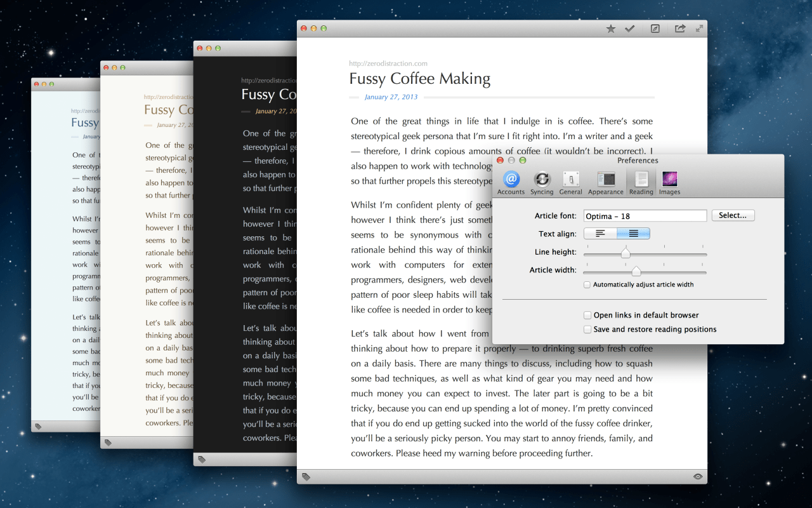
Task: Open the zerodistraction.com article link
Action: (x=388, y=63)
